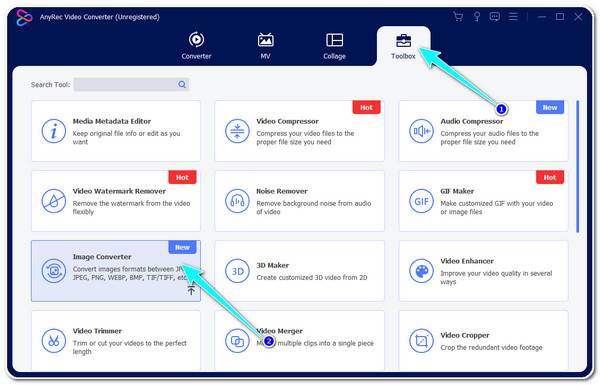Pin Image Converter with the upload arrow icon
Screen dimensions: 600x385
point(191,290)
